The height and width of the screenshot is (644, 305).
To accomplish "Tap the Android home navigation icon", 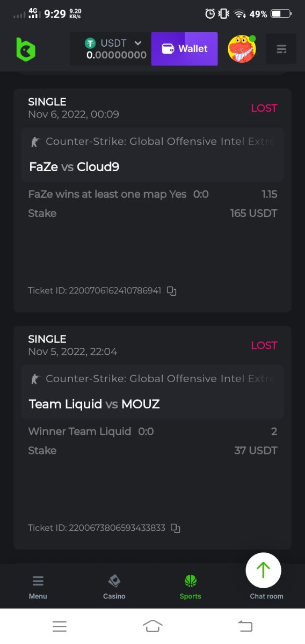I will [152, 626].
